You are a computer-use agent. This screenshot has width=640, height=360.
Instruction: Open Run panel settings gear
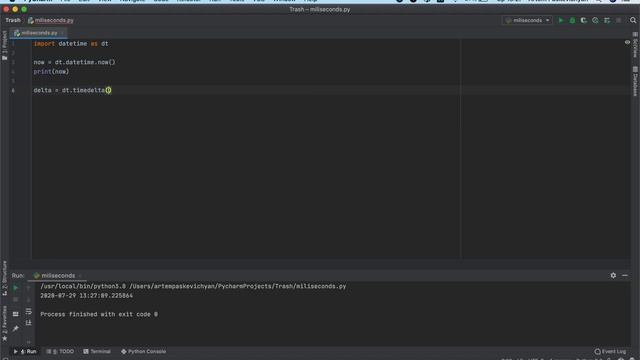(613, 276)
